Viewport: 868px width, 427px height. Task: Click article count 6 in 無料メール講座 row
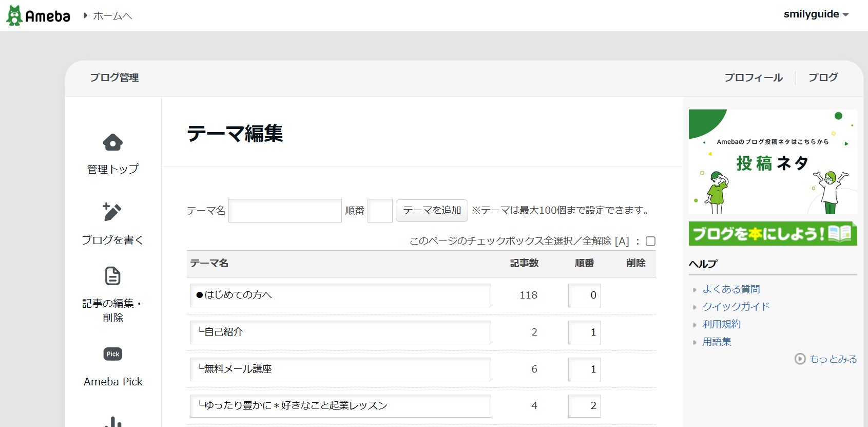534,369
